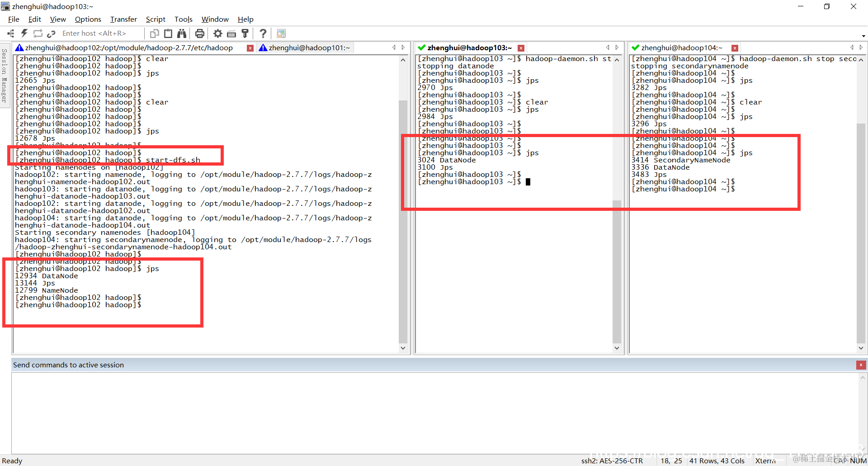The image size is (868, 466).
Task: Click 'ssh2: AES-256-CTR' in status bar
Action: pos(612,461)
